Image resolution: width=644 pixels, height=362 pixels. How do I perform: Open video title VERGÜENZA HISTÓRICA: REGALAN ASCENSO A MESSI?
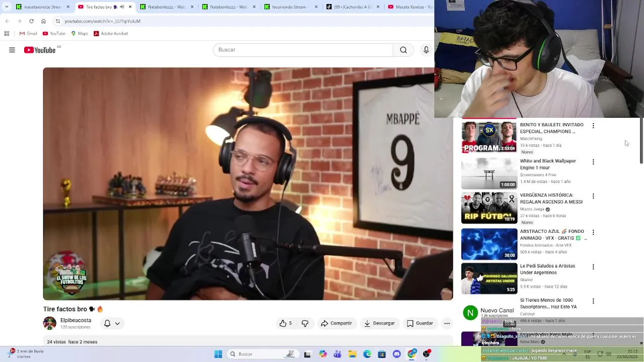[x=551, y=199]
